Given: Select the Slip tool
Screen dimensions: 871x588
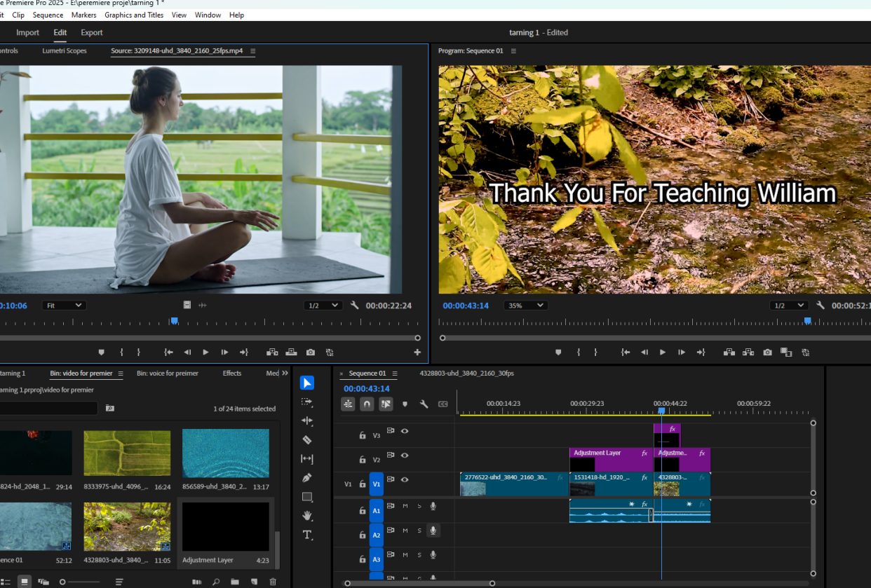Looking at the screenshot, I should [x=307, y=458].
